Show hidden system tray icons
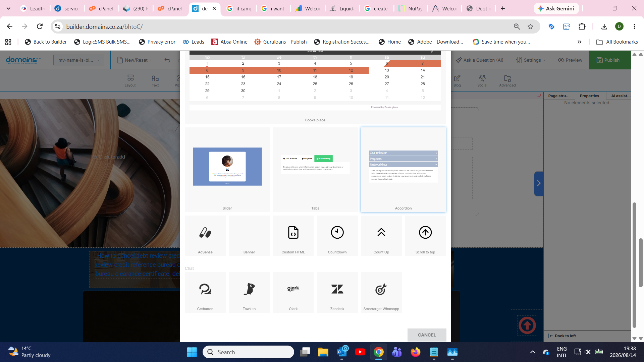This screenshot has width=644, height=362. (532, 352)
